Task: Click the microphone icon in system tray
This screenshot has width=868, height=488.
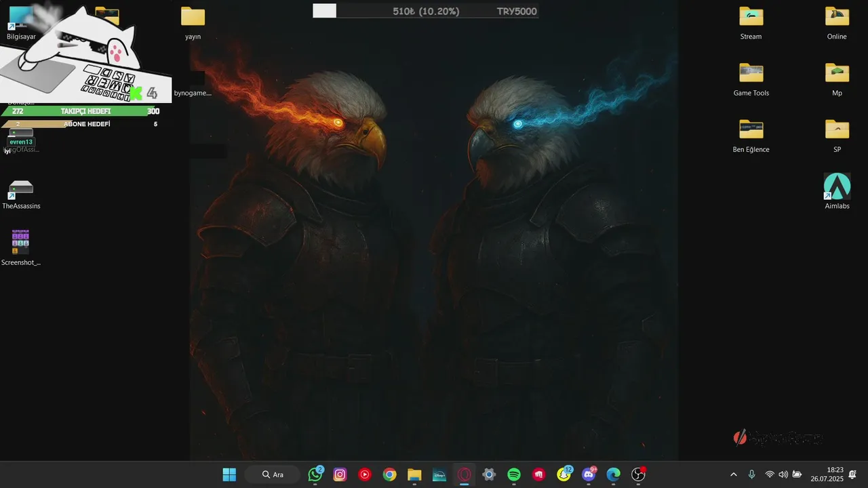Action: pos(751,474)
